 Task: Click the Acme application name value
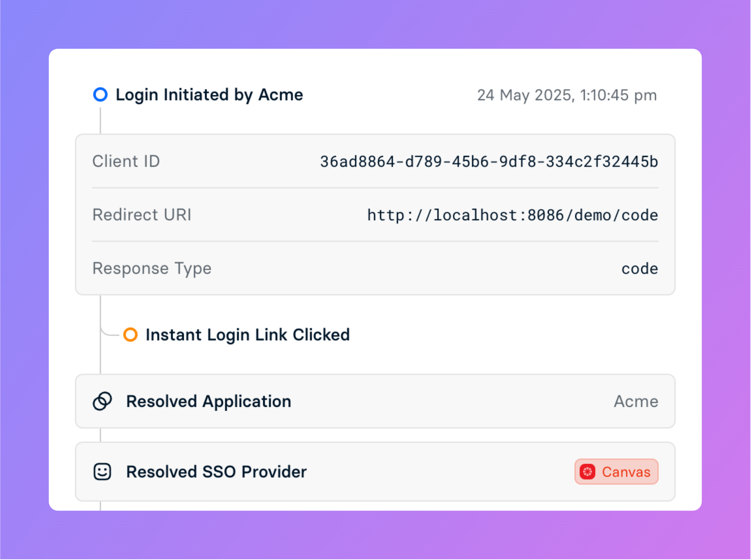tap(636, 402)
